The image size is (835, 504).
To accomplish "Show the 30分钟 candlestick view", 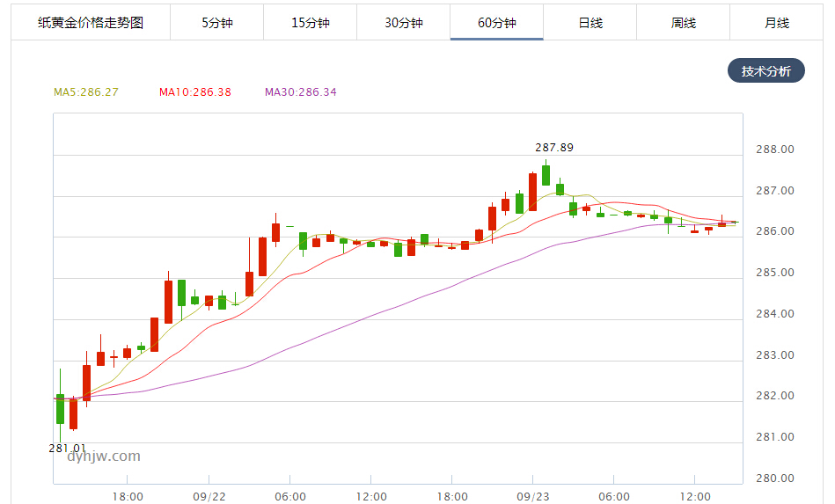I will [404, 23].
